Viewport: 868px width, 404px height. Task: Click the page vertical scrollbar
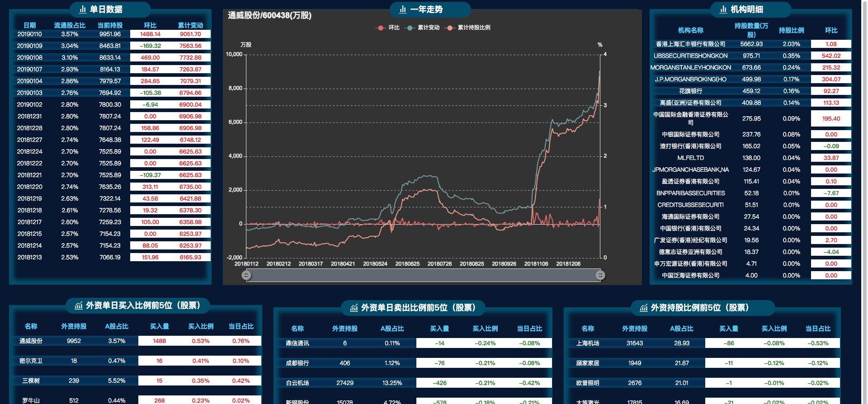[865, 202]
